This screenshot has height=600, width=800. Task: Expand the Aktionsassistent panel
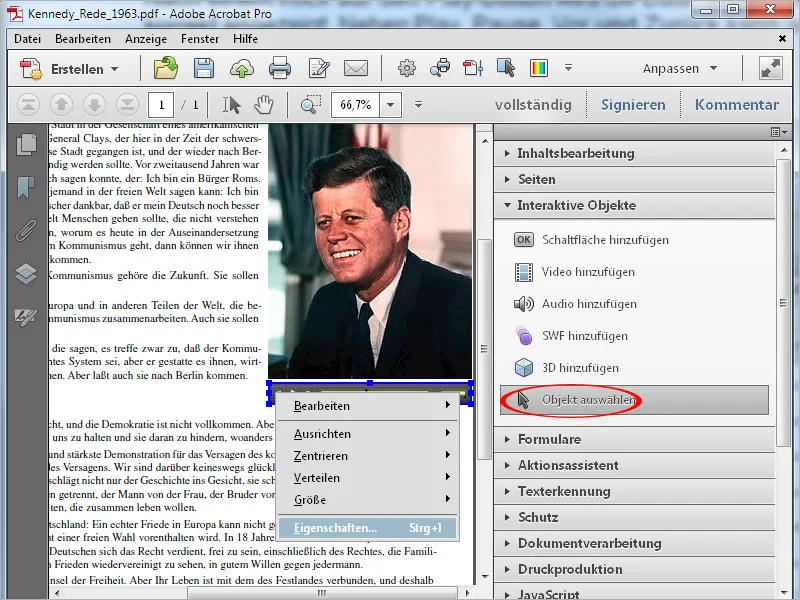(634, 466)
